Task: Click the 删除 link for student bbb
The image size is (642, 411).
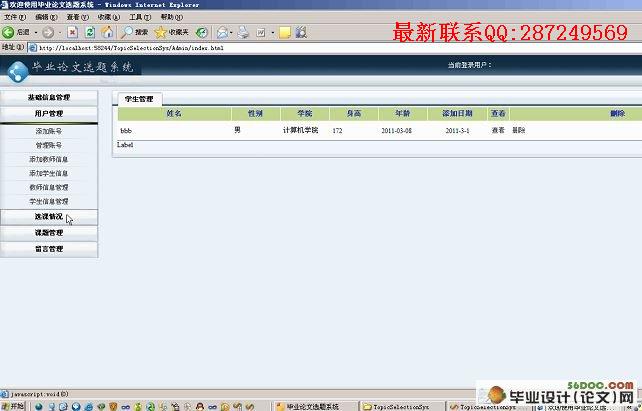Action: [x=519, y=130]
